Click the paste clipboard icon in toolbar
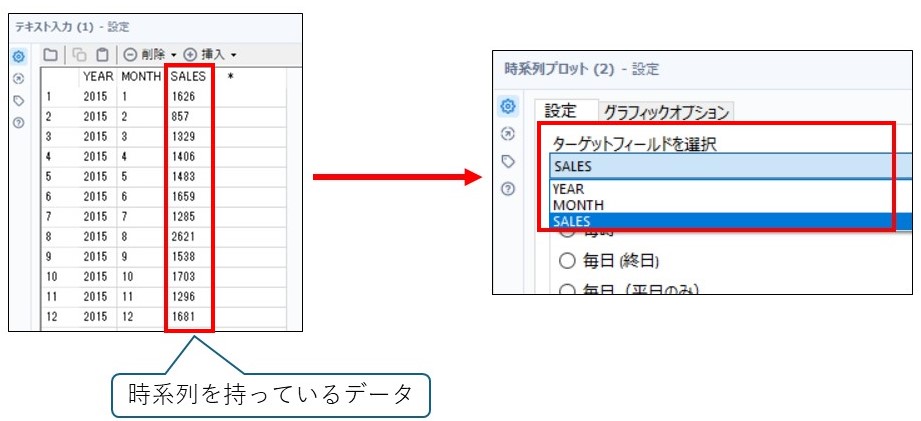The width and height of the screenshot is (921, 421). coord(102,54)
